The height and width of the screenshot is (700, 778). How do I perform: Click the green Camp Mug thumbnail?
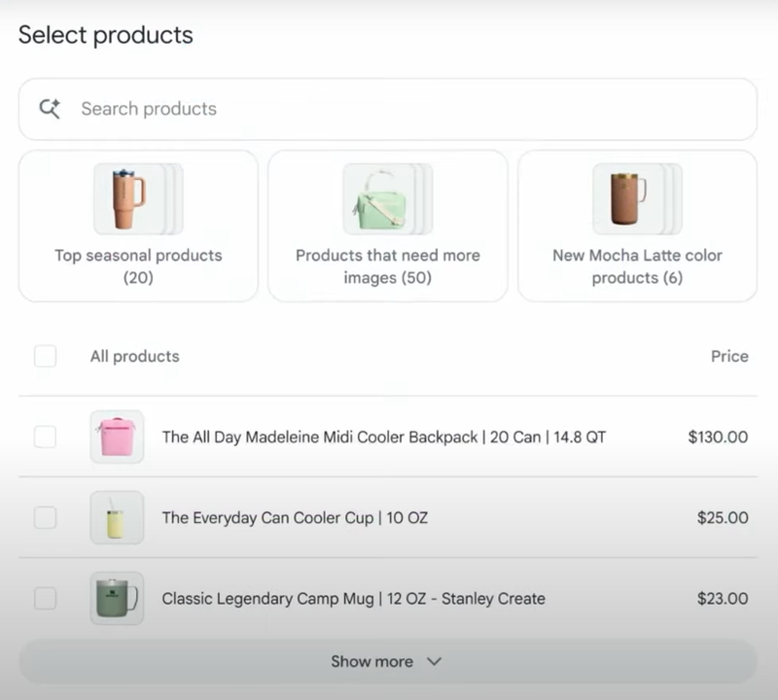point(117,598)
